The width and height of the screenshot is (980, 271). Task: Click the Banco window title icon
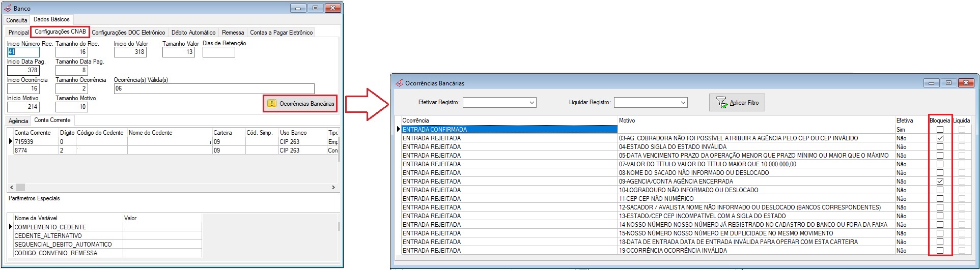[8, 8]
